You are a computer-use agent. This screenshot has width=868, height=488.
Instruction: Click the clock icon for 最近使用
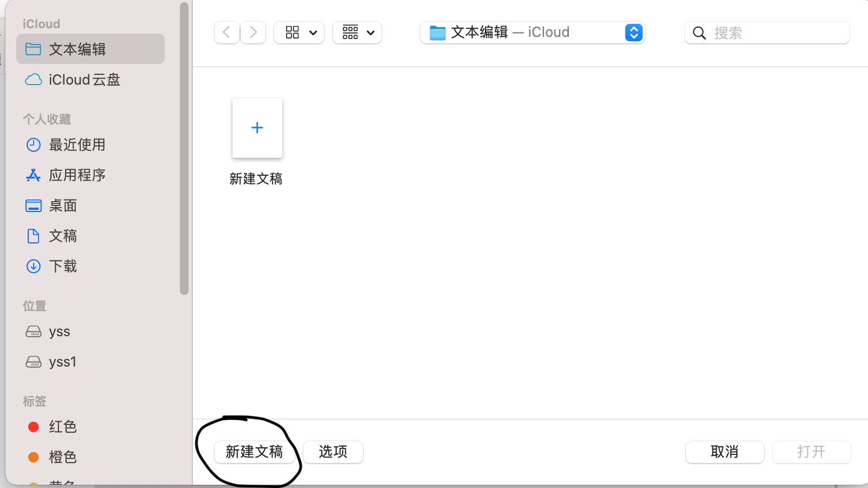(34, 145)
